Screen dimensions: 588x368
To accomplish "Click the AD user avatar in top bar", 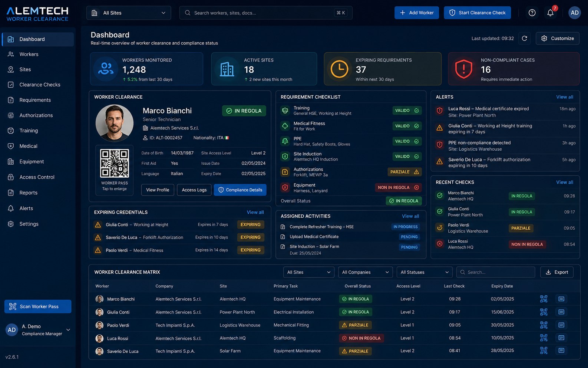I will [575, 13].
